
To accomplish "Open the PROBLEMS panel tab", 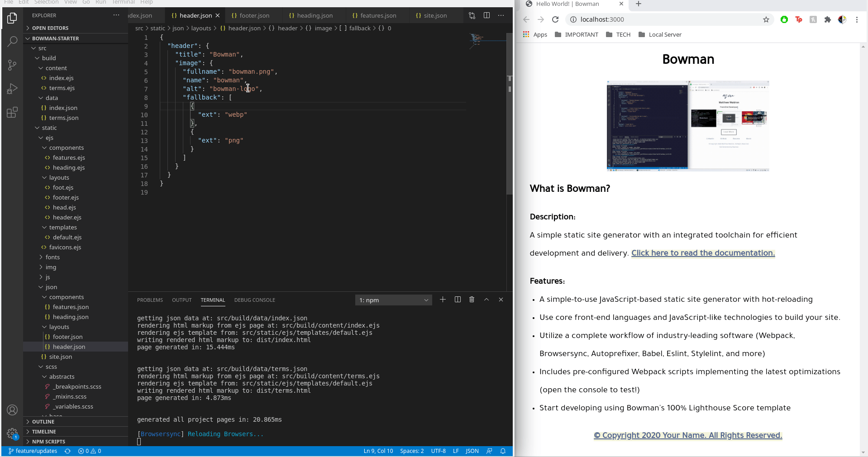I will 150,300.
